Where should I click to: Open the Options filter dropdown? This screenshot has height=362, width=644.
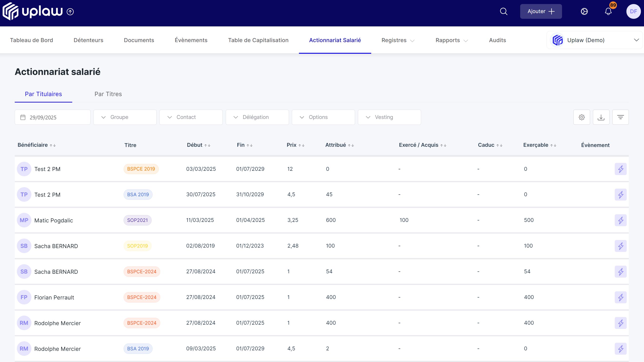(323, 117)
